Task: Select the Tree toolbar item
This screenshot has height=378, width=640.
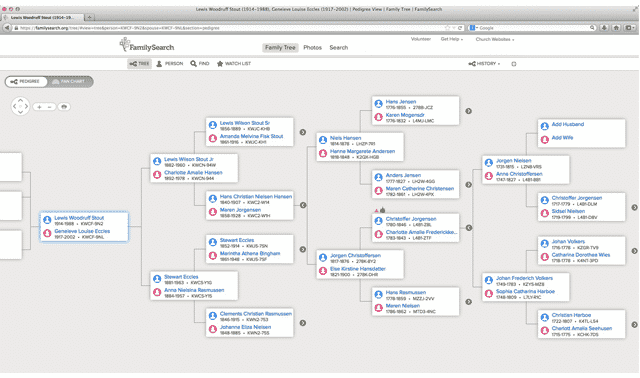Action: (139, 64)
